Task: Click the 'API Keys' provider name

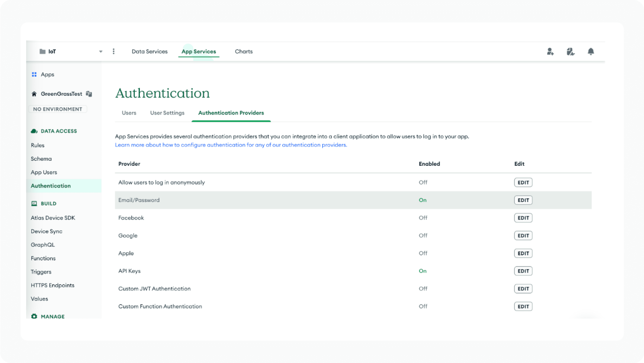Action: pyautogui.click(x=129, y=271)
